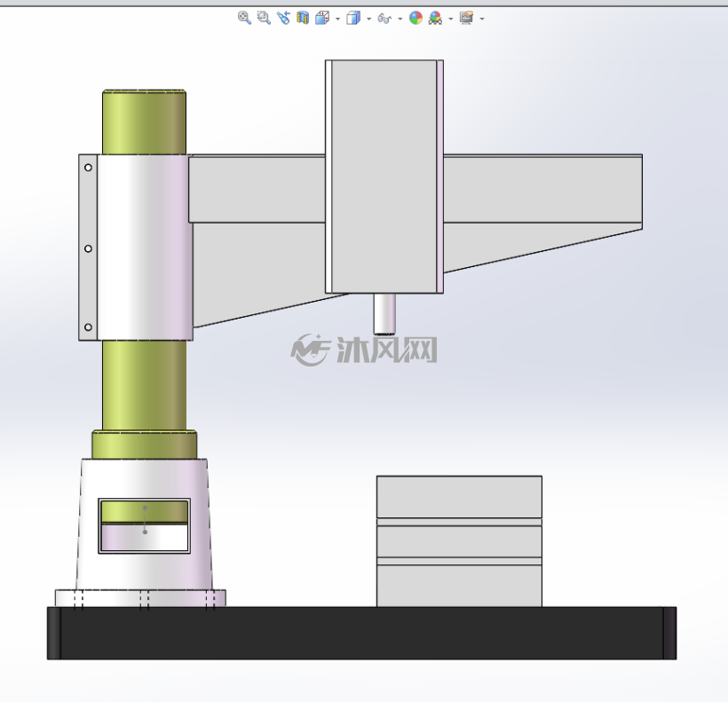
Task: Select the gray drill head box on the arm
Action: [384, 177]
